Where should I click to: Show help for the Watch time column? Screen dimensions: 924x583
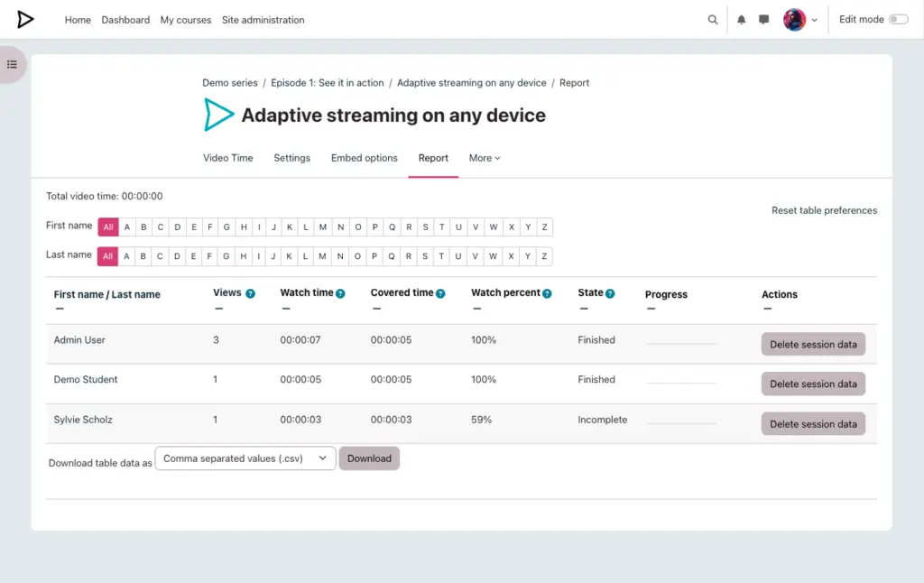(x=340, y=293)
